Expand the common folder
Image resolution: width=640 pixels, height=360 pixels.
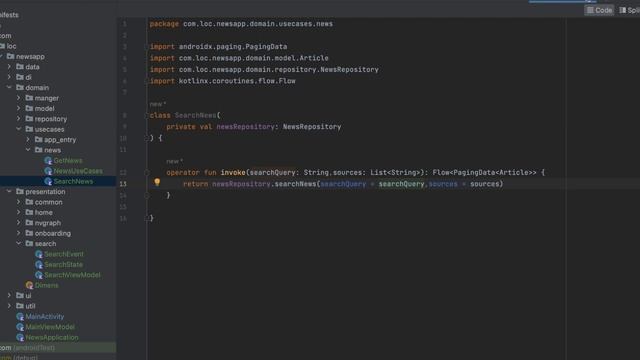(x=19, y=202)
